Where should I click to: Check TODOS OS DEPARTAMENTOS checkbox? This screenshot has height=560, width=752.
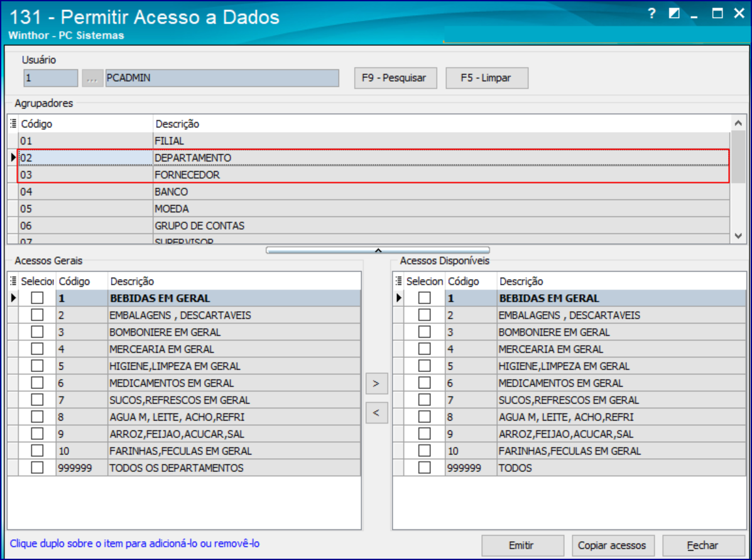coord(37,468)
